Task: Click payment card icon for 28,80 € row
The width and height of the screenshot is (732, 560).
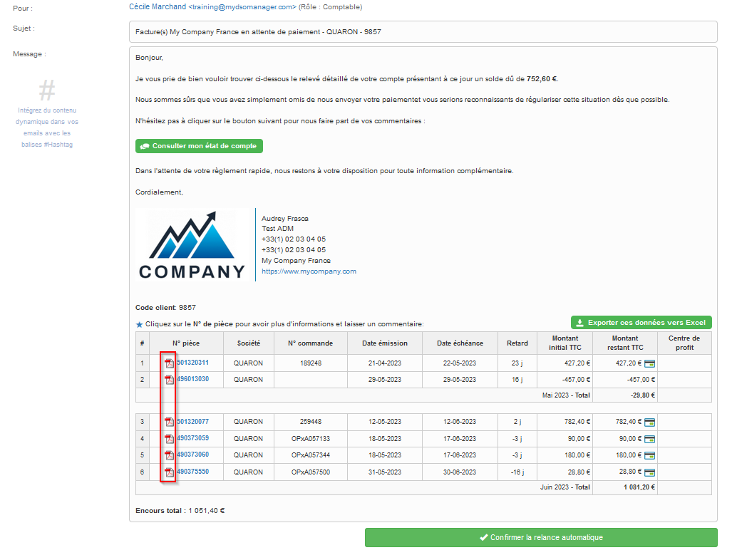Action: pos(650,472)
